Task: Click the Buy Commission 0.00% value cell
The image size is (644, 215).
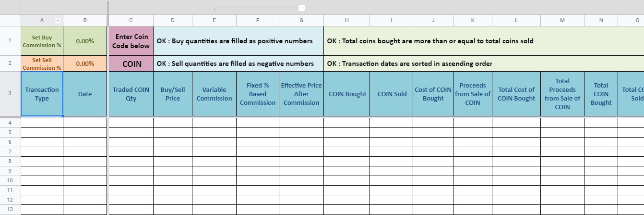Action: point(85,41)
